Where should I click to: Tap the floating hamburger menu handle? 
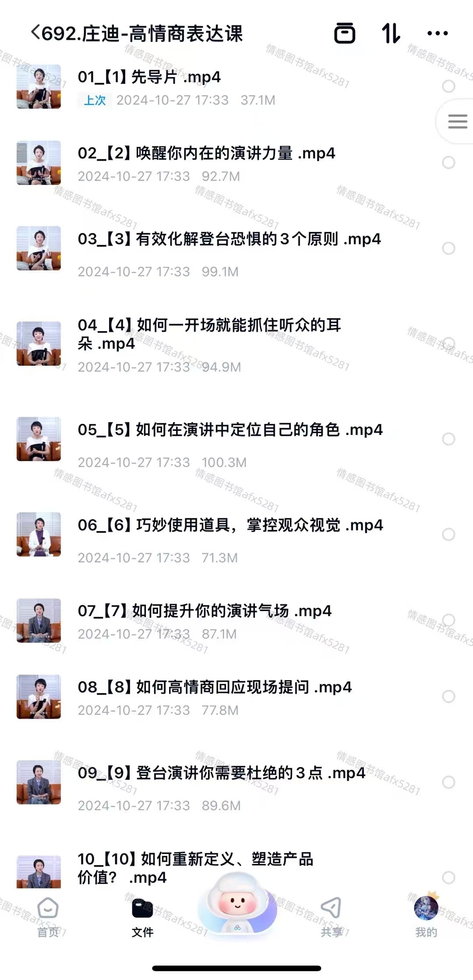(x=457, y=121)
